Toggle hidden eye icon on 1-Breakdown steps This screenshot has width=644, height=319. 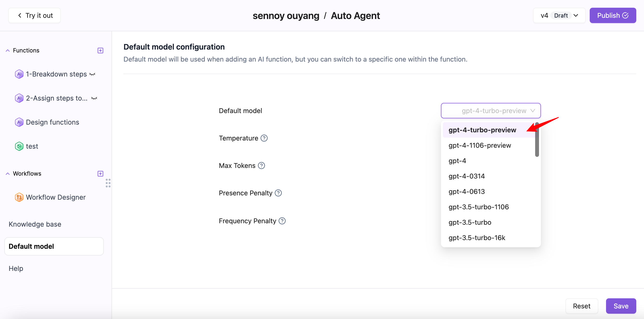[x=92, y=74]
